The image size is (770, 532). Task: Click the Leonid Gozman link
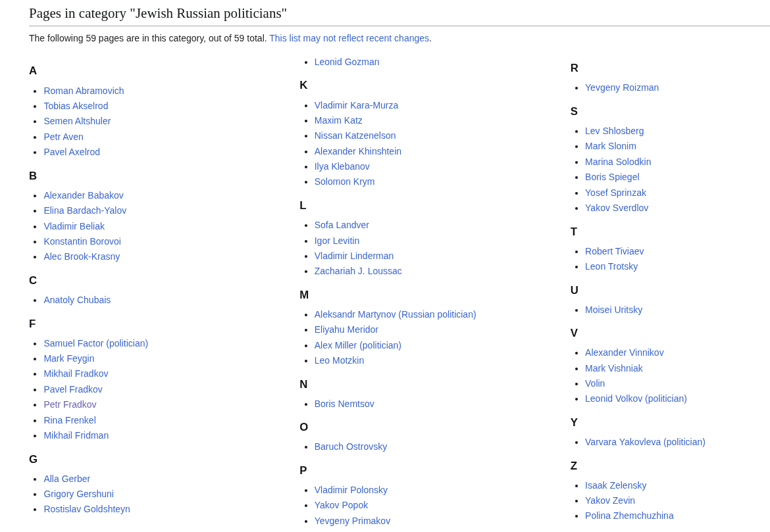[x=347, y=62]
